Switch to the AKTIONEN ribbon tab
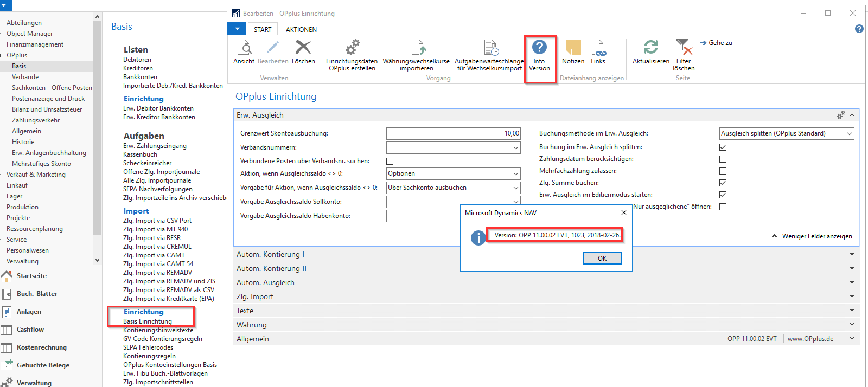Image resolution: width=868 pixels, height=387 pixels. pyautogui.click(x=301, y=30)
